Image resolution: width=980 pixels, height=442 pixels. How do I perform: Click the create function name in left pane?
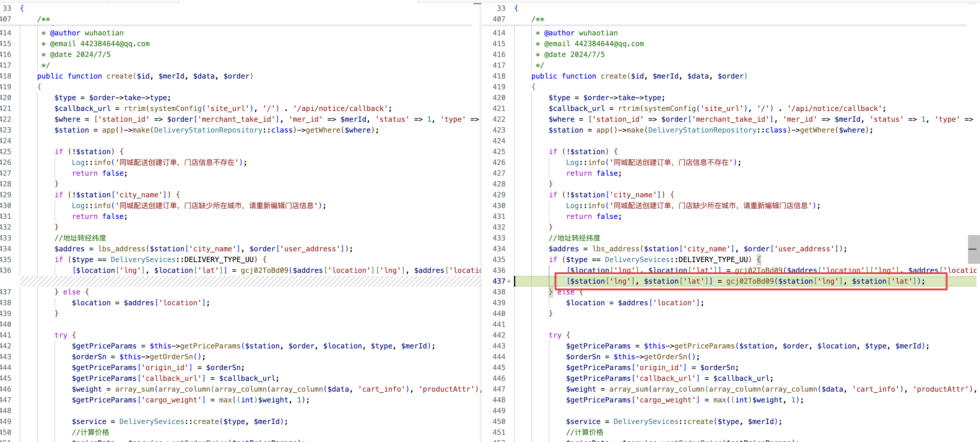tap(119, 76)
